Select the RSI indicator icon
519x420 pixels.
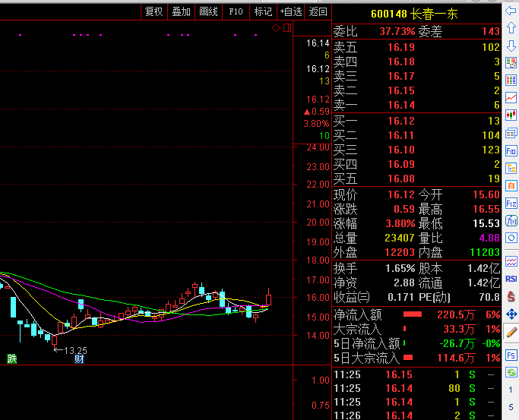click(x=511, y=279)
